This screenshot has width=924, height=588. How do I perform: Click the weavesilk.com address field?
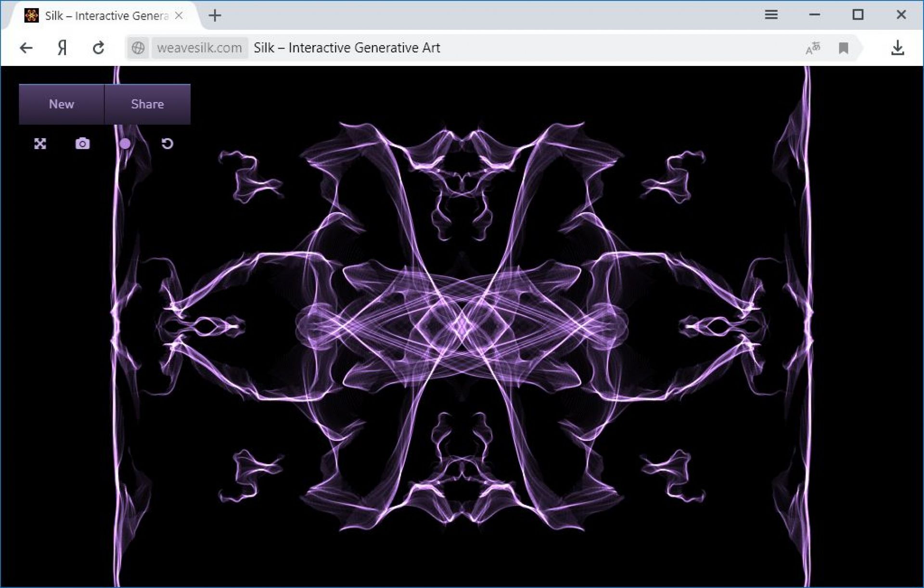pyautogui.click(x=199, y=48)
